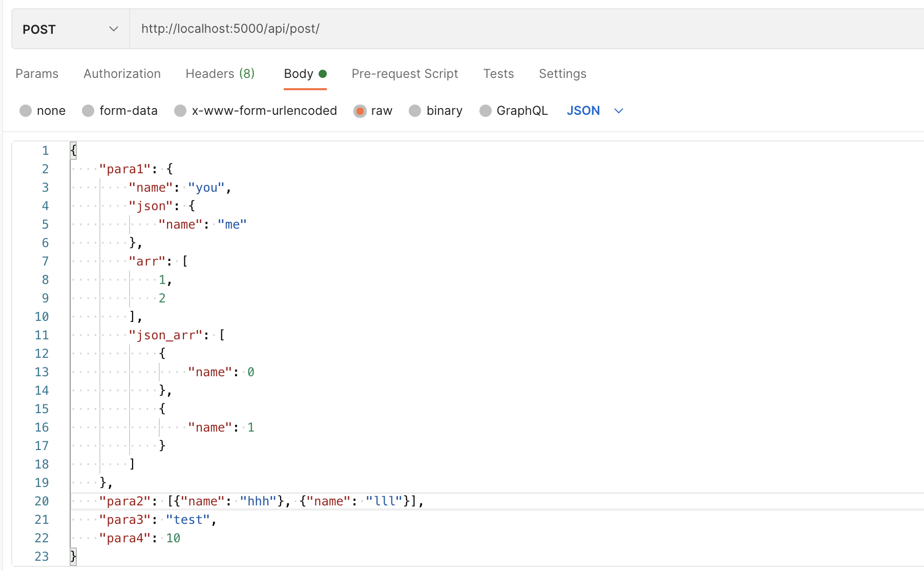Click the "name": 0 entry on line 13
Image resolution: width=924 pixels, height=571 pixels.
[x=221, y=372]
